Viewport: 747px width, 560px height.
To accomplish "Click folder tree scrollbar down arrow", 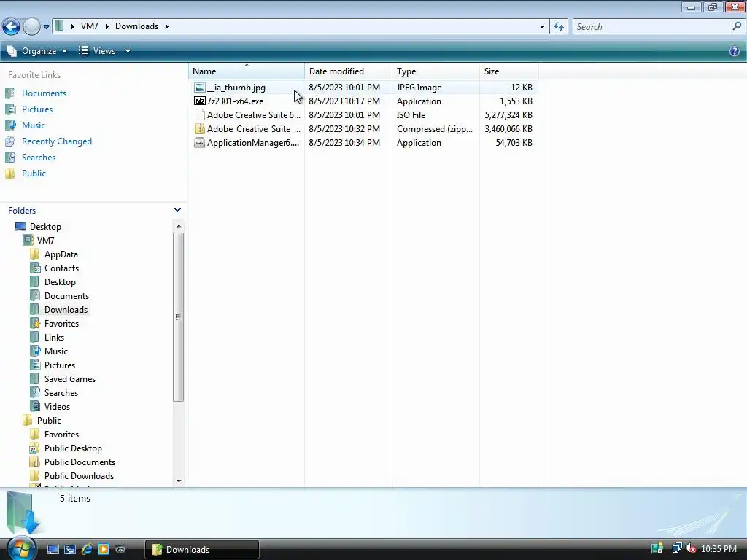I will tap(179, 481).
